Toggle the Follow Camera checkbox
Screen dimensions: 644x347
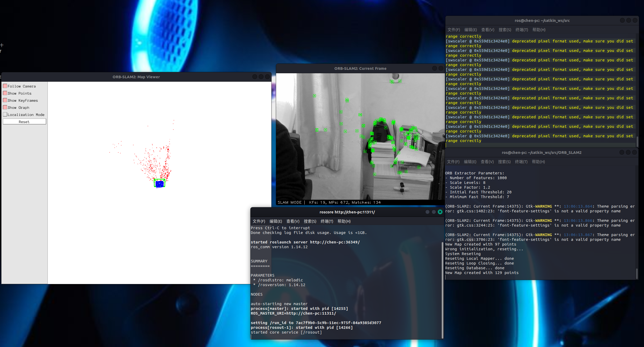(5, 86)
